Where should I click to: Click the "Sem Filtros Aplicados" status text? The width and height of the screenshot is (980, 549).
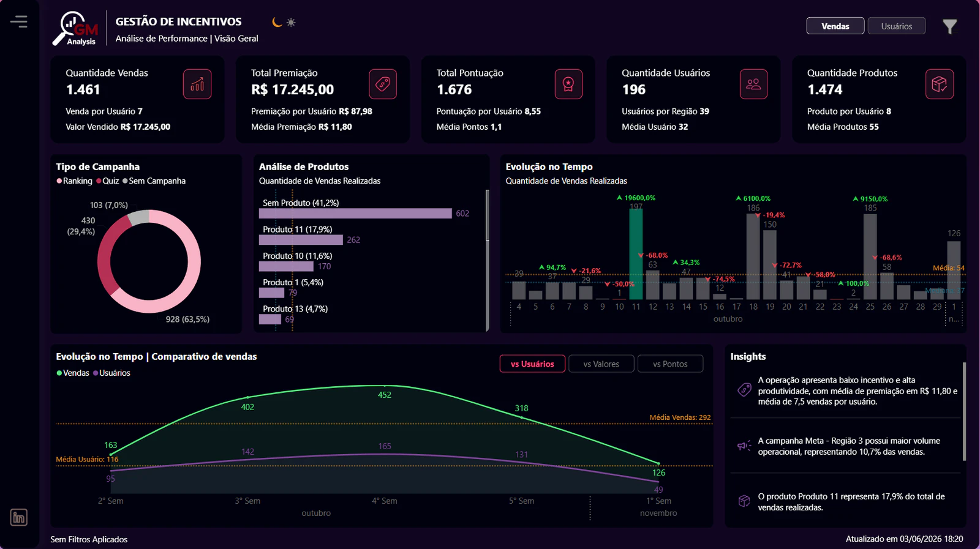(x=89, y=539)
